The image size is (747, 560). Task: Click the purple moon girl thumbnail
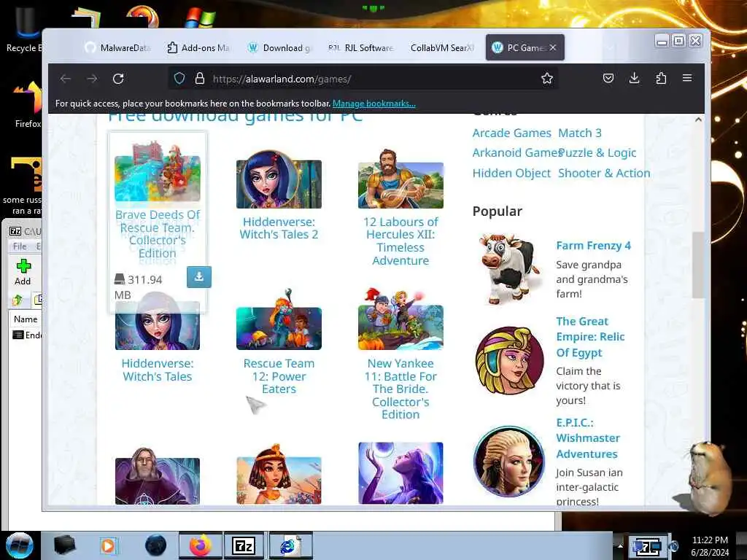(x=400, y=472)
